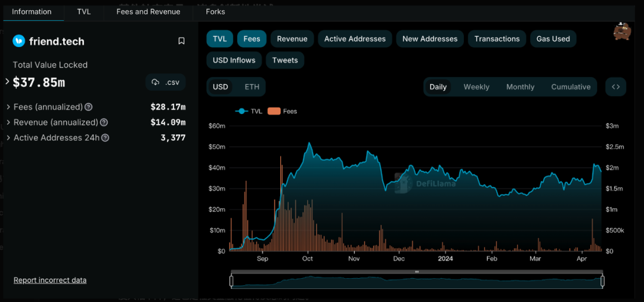
Task: Toggle the TVL chart metric off
Action: (x=219, y=39)
